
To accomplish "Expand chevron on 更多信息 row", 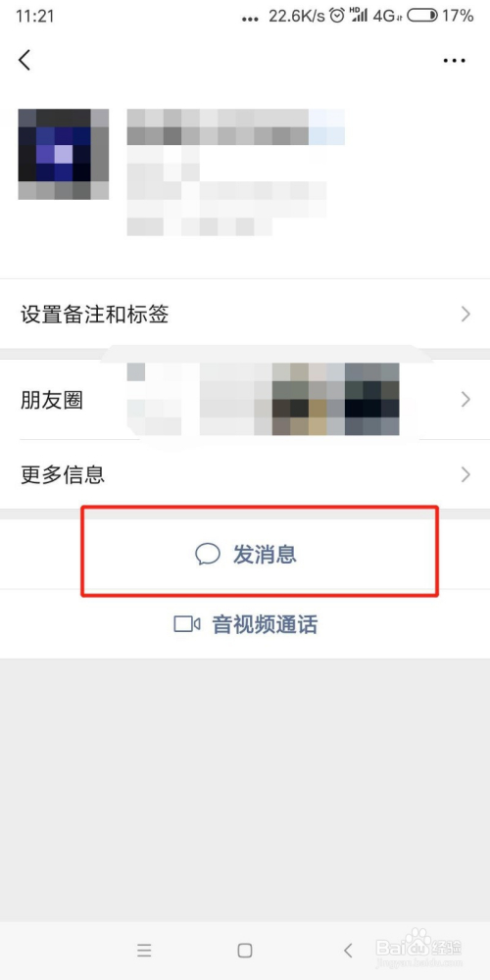I will [x=465, y=475].
